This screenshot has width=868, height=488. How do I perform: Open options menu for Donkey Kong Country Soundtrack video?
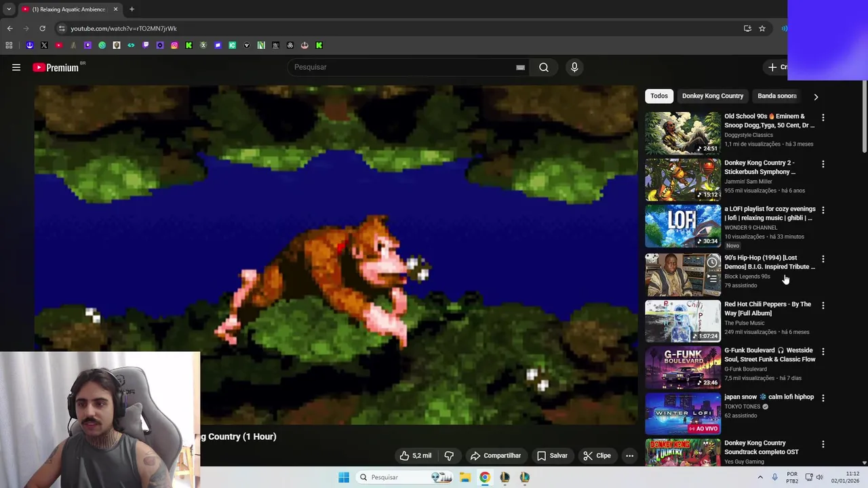pos(823,444)
